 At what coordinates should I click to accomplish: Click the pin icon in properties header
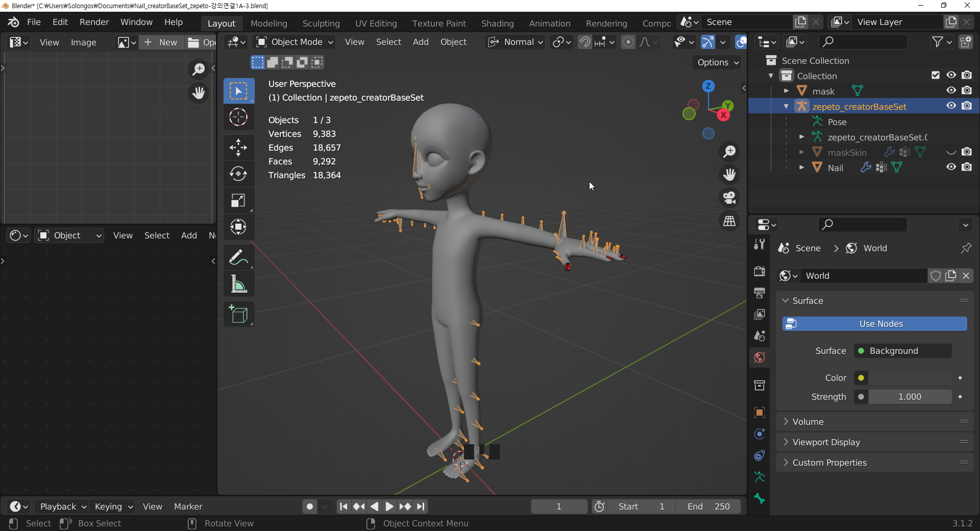(966, 248)
